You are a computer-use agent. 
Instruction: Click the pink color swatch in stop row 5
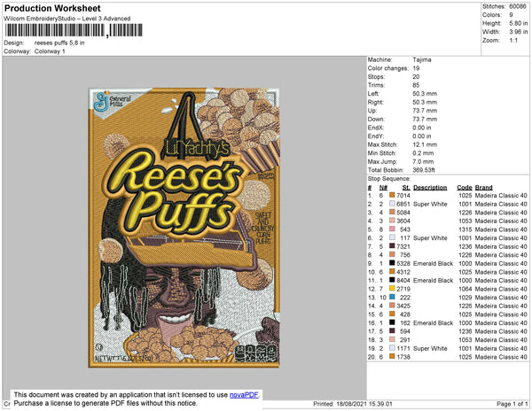[392, 229]
